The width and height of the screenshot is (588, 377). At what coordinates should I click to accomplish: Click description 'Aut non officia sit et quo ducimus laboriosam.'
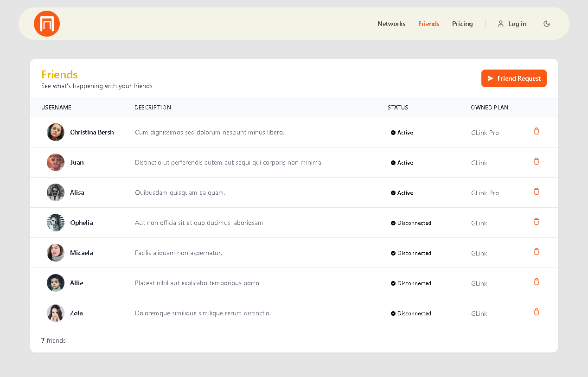[x=200, y=223]
